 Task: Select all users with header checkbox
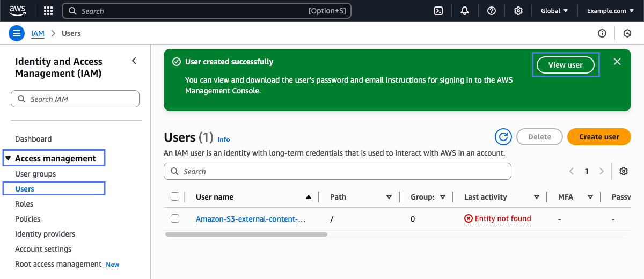click(175, 196)
